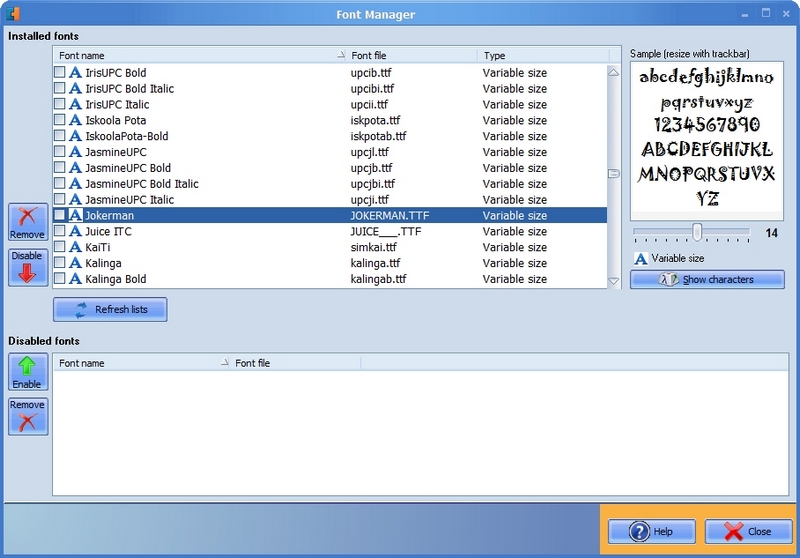The image size is (800, 558).
Task: Tick the JasmineUPC checkbox
Action: 60,151
